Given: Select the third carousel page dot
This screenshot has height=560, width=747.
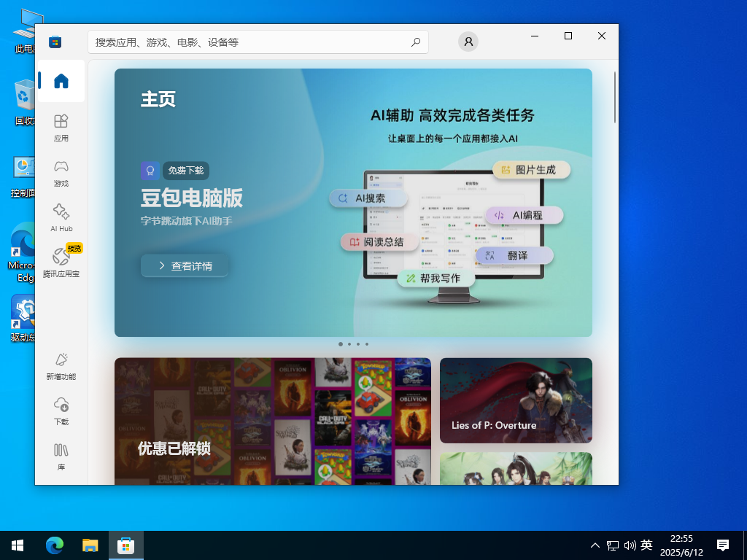Looking at the screenshot, I should 358,344.
